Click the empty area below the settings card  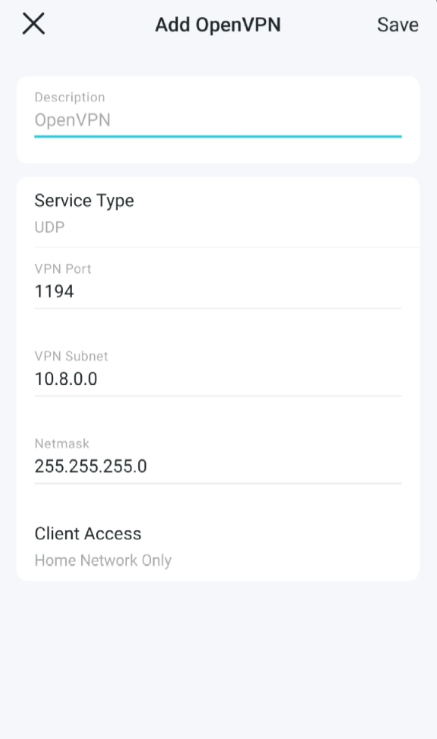coord(218,660)
